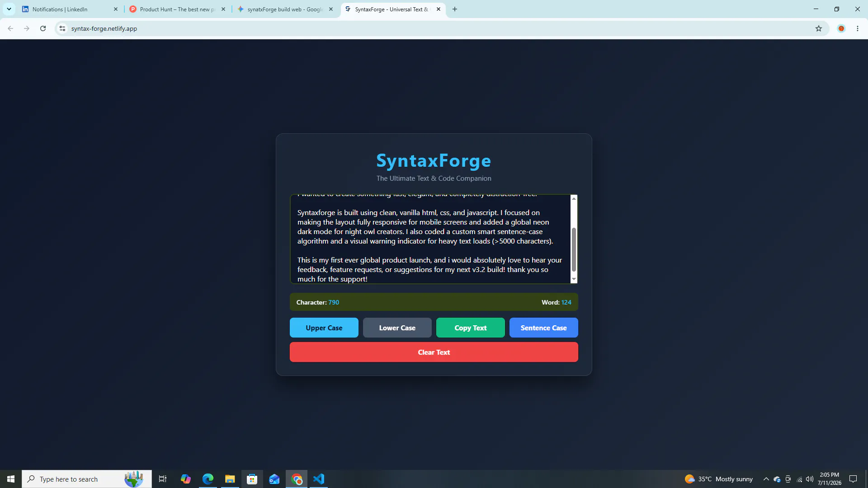Close the LinkedIn tab

tap(116, 9)
